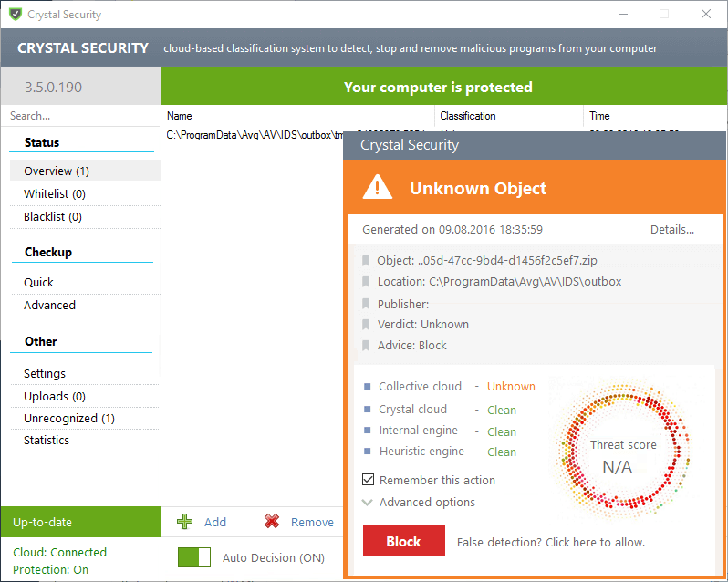Viewport: 728px width, 582px height.
Task: Open the Unrecognized (1) section
Action: [85, 418]
